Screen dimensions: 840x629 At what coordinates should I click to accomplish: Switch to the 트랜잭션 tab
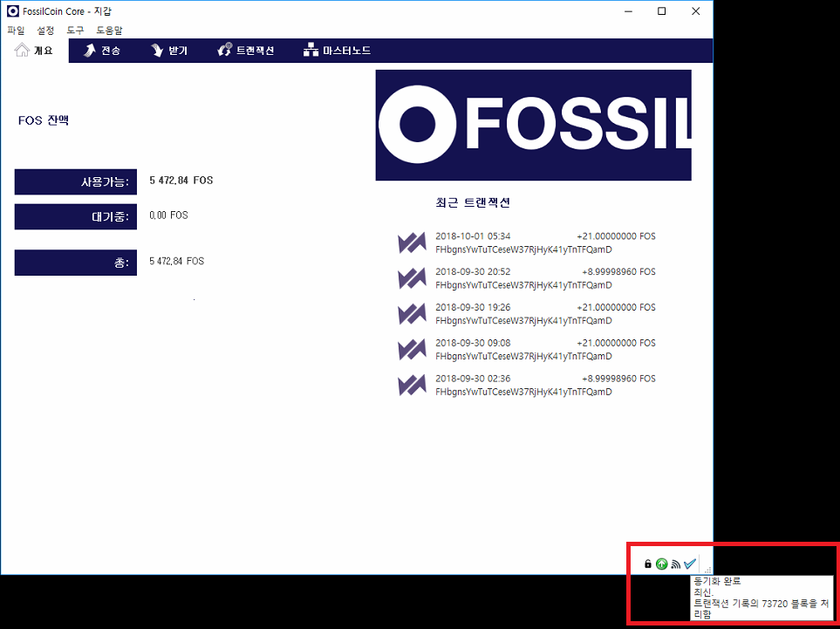pyautogui.click(x=246, y=51)
